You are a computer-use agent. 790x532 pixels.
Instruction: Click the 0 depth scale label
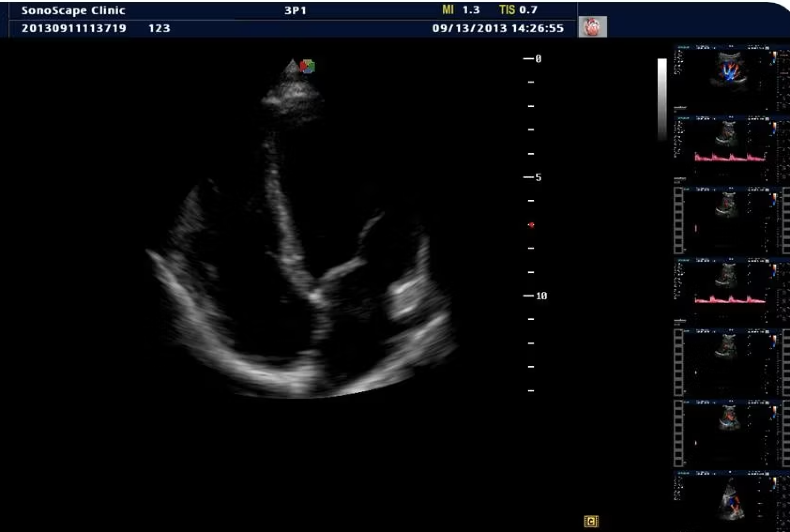[539, 59]
